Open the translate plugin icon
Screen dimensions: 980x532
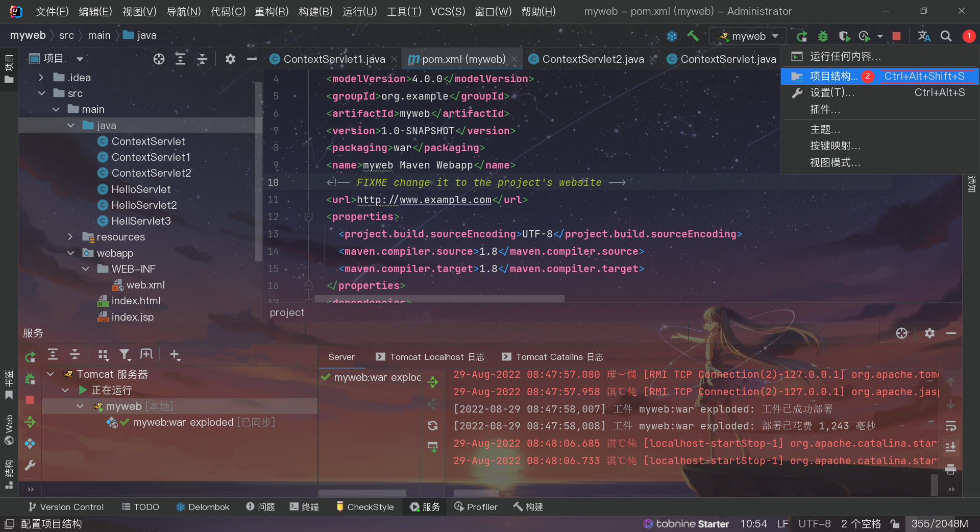click(x=924, y=36)
